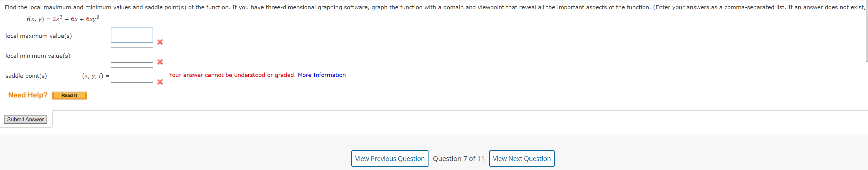The height and width of the screenshot is (170, 868).
Task: Click the 'local minimum value(s)' label
Action: (x=38, y=56)
